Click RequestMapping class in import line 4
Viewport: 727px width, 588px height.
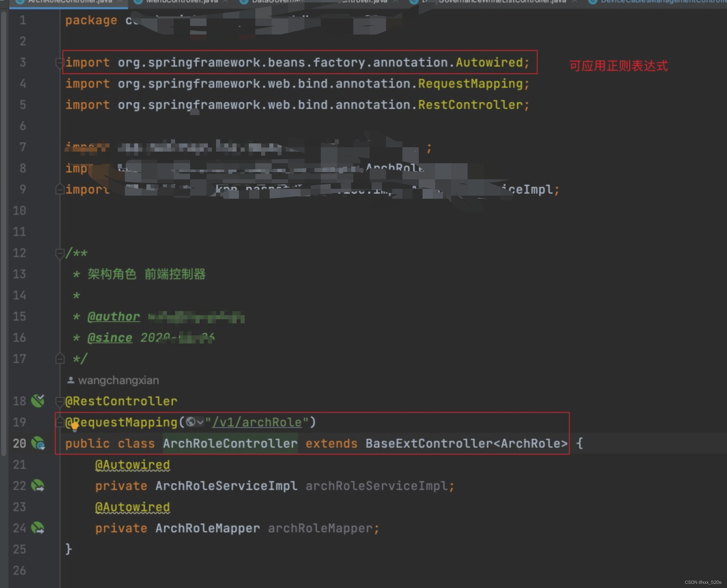click(470, 84)
